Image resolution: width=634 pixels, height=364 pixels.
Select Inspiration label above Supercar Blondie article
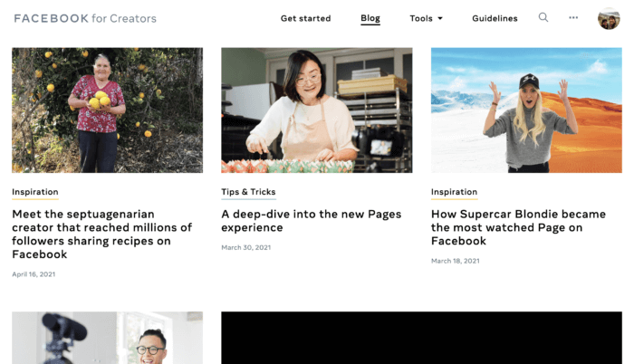tap(454, 192)
